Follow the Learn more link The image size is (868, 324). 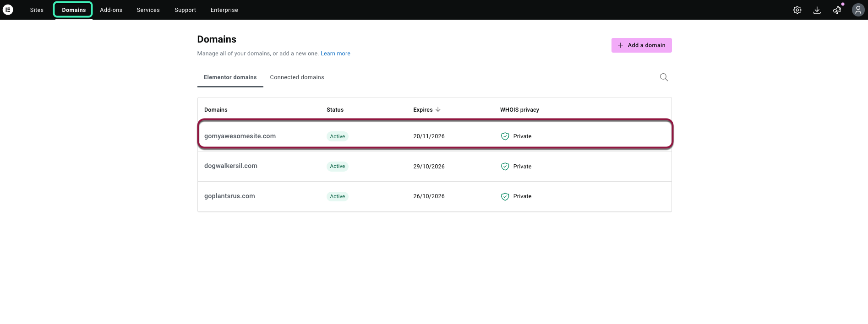335,54
